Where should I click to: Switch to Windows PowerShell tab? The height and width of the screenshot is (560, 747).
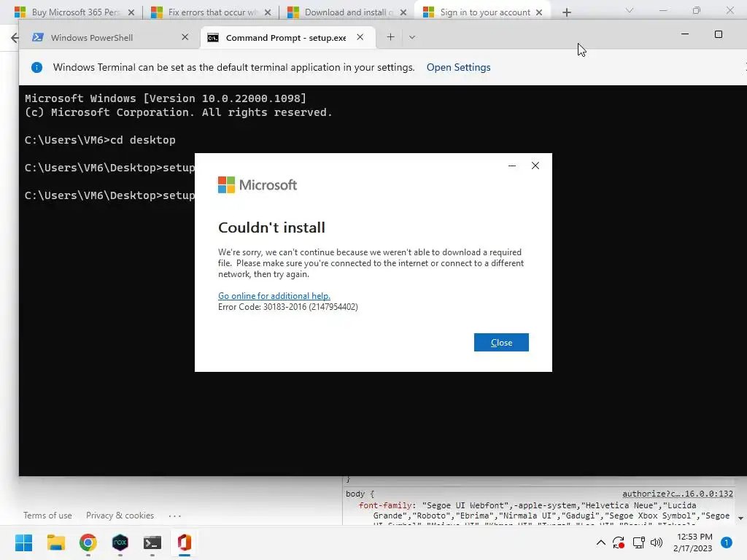coord(91,38)
